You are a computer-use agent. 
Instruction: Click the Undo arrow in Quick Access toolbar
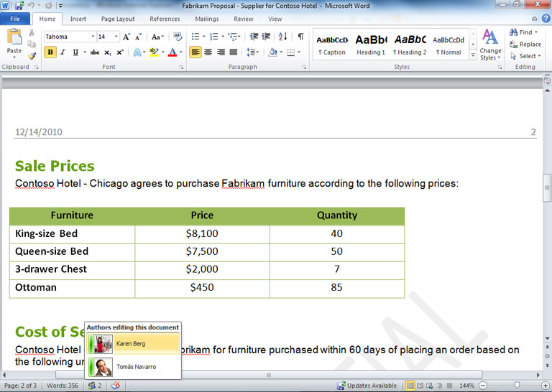pyautogui.click(x=31, y=6)
